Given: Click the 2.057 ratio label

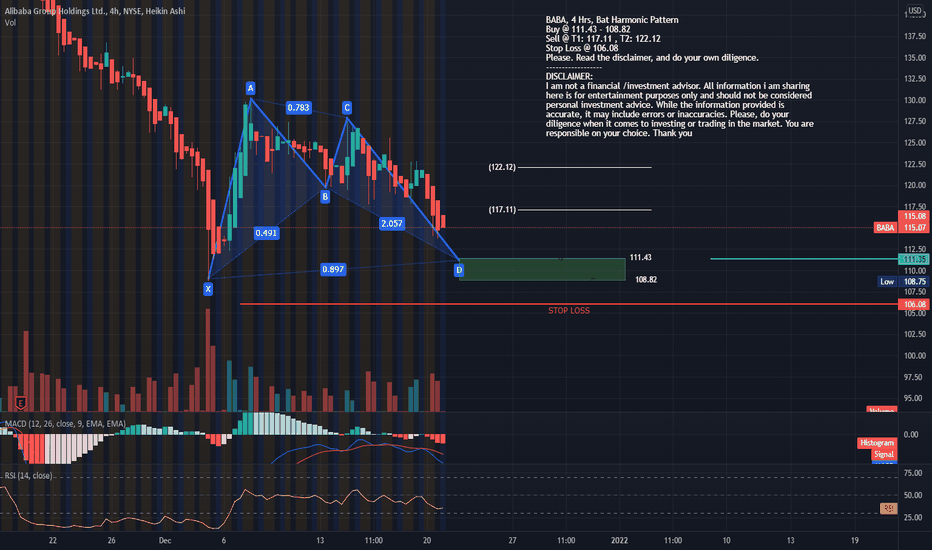Looking at the screenshot, I should coord(392,224).
